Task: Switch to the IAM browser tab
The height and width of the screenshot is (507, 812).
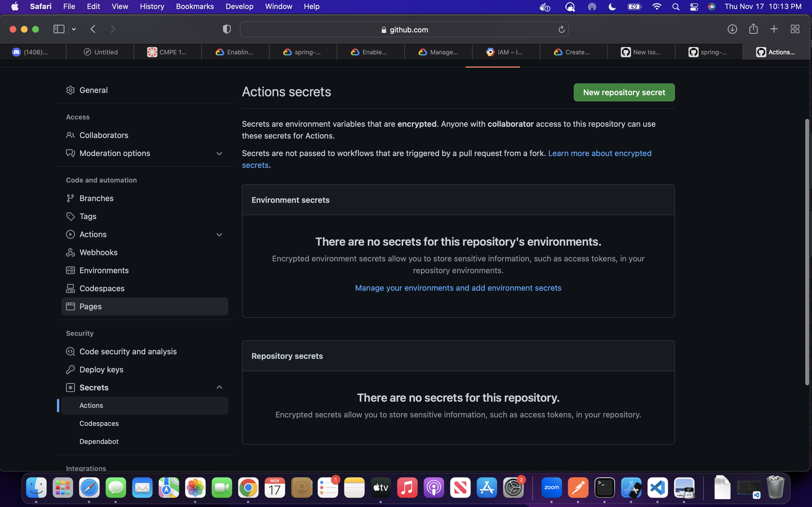Action: pyautogui.click(x=506, y=52)
